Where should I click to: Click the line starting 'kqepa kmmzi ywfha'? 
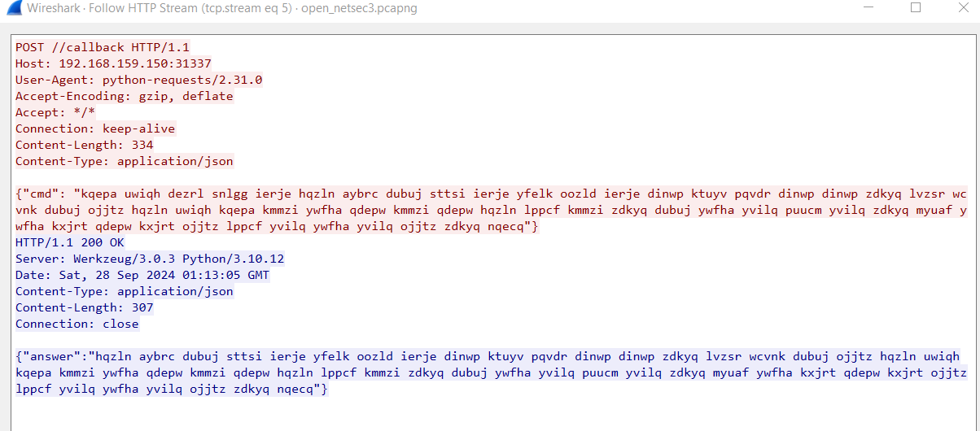492,372
